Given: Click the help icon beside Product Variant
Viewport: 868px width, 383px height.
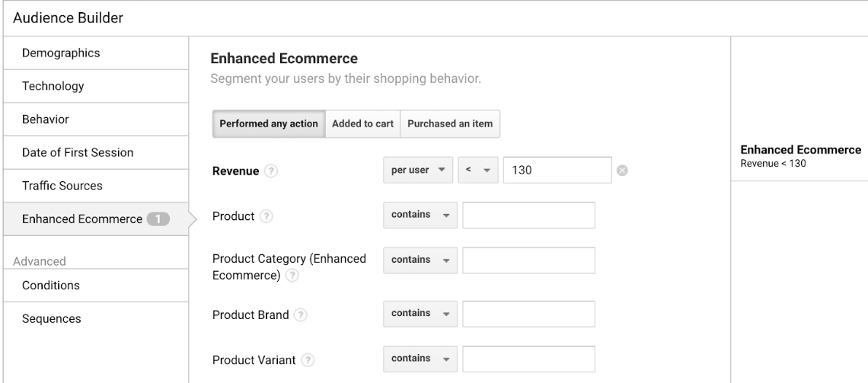Looking at the screenshot, I should click(x=308, y=360).
